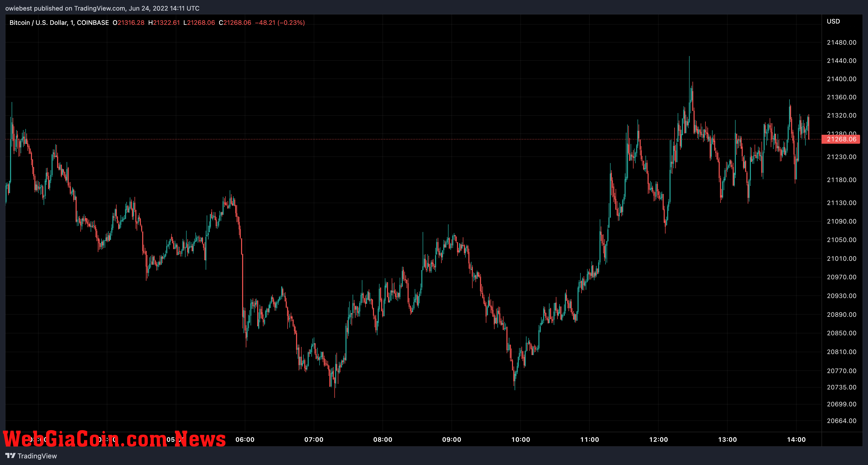The width and height of the screenshot is (868, 465).
Task: Click the 20890.00 price axis label
Action: [841, 314]
